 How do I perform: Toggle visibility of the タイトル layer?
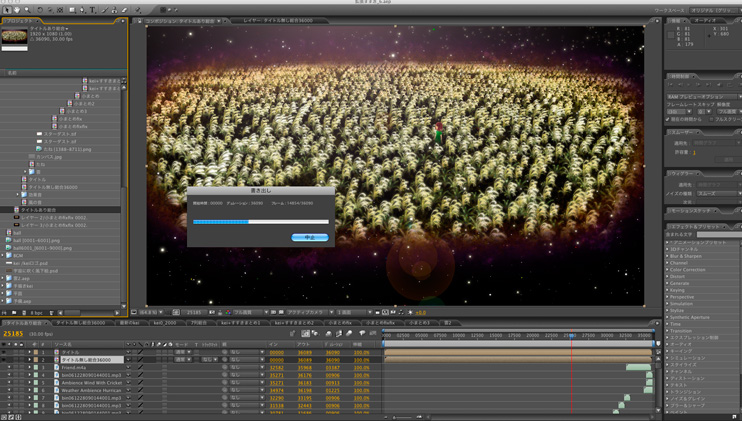(4, 352)
